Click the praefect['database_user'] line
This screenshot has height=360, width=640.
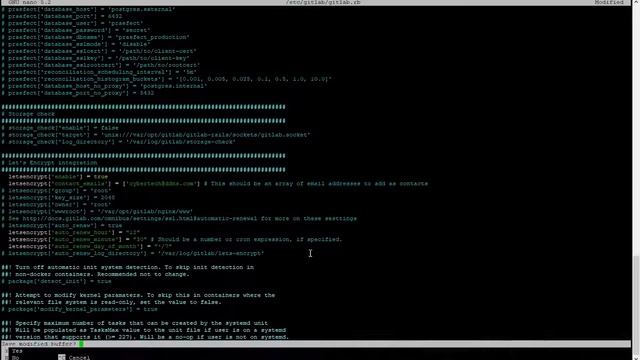tap(72, 23)
